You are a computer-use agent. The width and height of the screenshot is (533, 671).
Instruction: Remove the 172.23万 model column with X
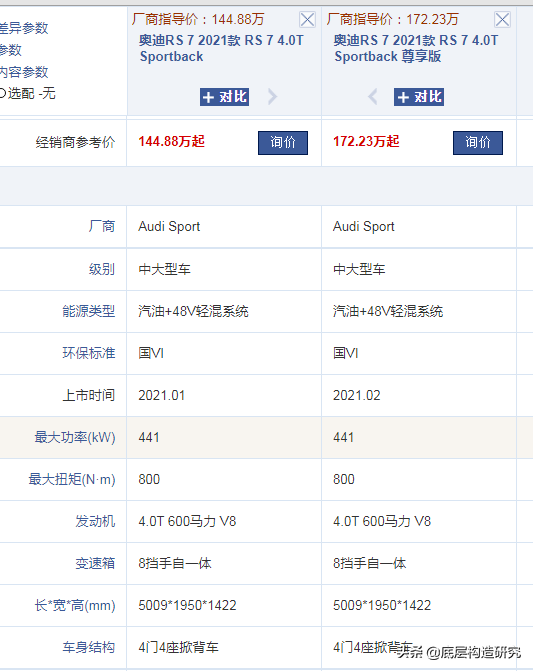pos(502,20)
